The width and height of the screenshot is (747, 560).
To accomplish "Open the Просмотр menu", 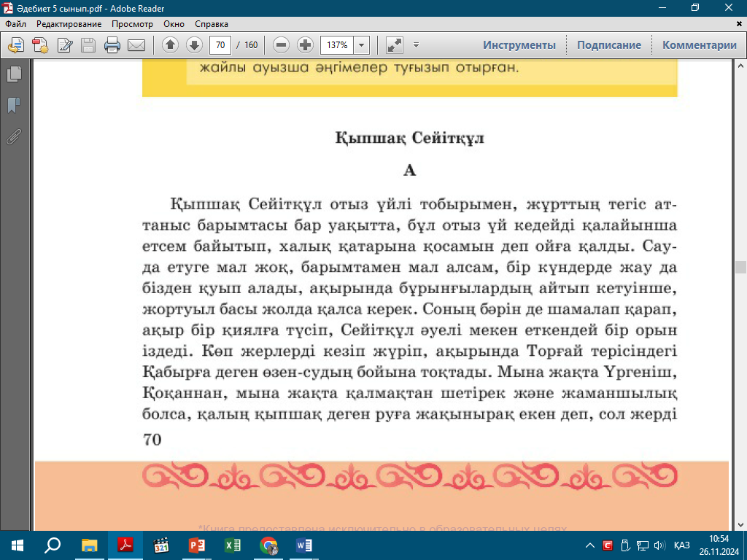I will click(x=132, y=24).
